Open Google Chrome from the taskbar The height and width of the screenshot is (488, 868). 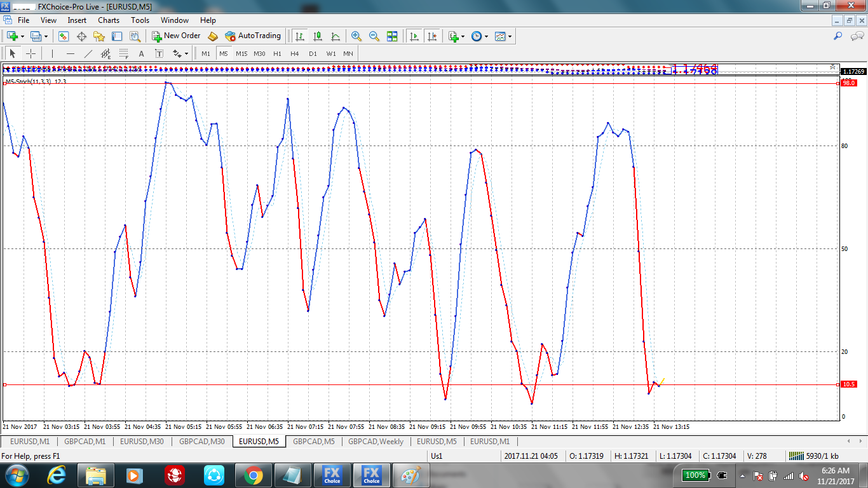point(253,475)
